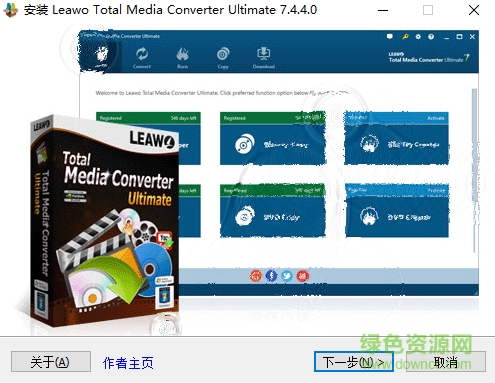Click the installer box icon in title bar

click(10, 10)
